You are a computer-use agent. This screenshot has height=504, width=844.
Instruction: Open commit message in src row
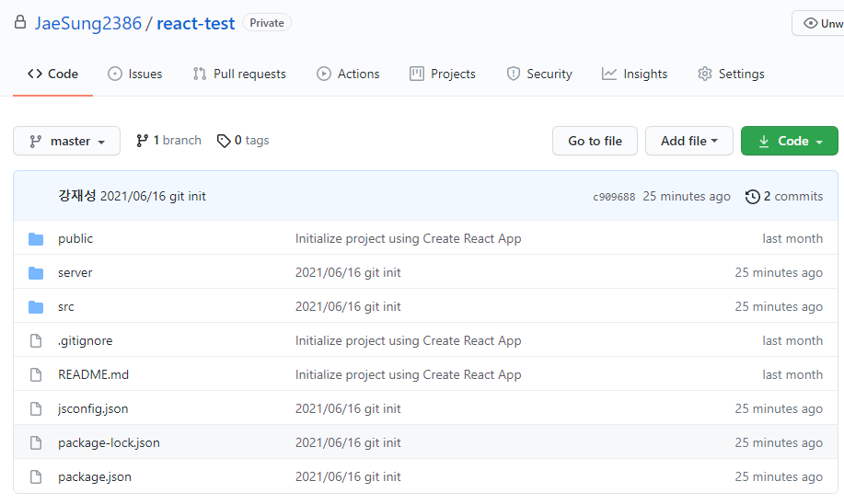pyautogui.click(x=348, y=306)
